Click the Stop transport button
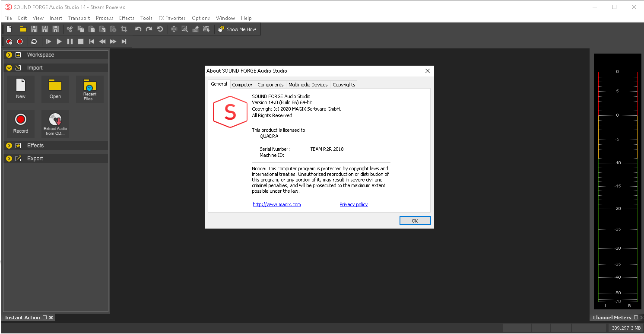This screenshot has height=334, width=644. 81,41
